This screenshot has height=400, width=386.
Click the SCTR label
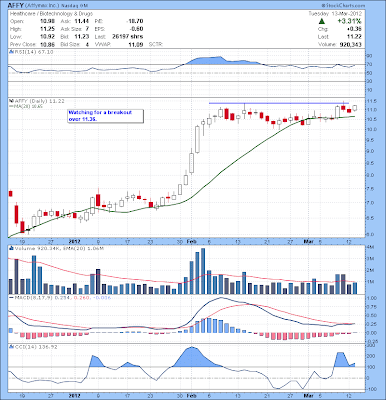pos(155,44)
